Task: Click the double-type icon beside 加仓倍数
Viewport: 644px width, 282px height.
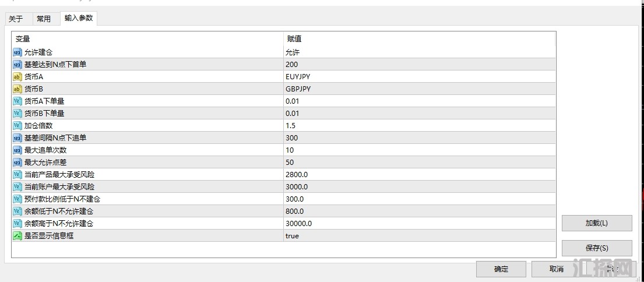Action: point(17,125)
